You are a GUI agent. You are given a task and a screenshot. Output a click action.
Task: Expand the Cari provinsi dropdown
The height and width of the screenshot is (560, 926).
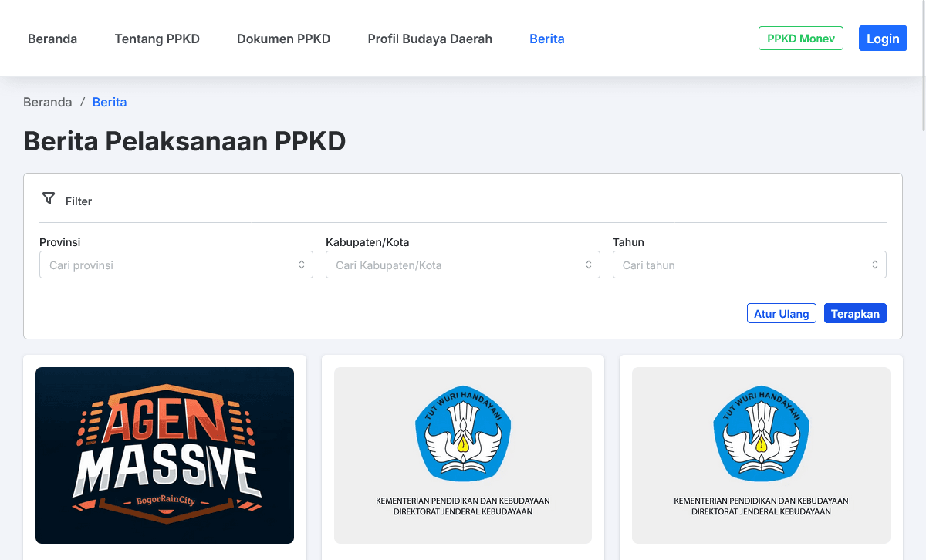tap(166, 265)
